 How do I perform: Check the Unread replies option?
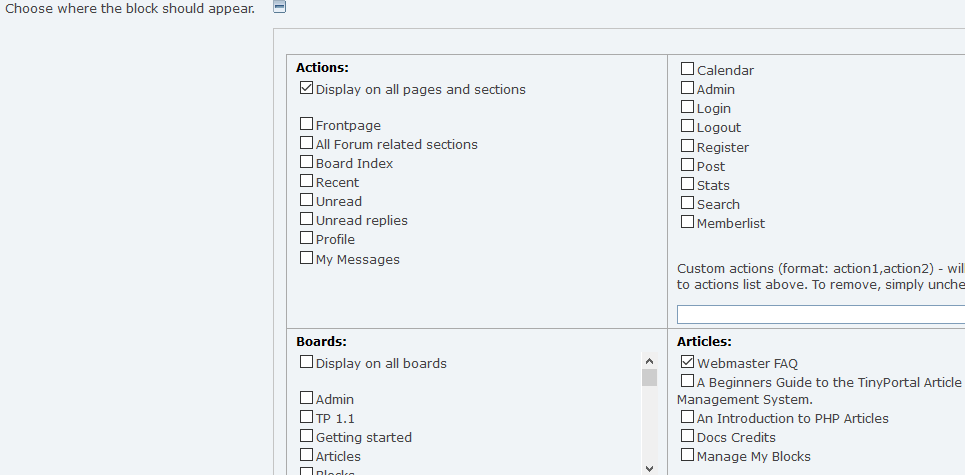click(307, 219)
